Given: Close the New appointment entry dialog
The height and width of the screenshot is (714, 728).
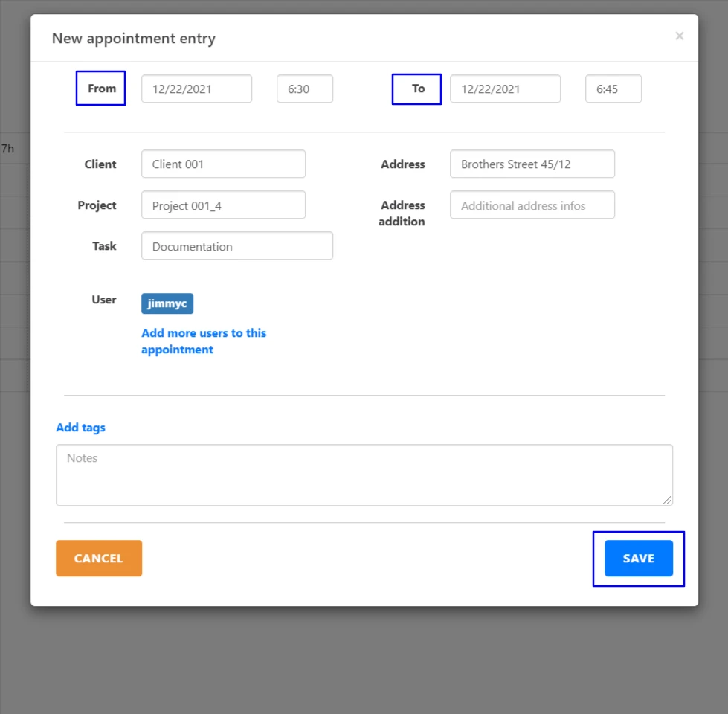Looking at the screenshot, I should 679,36.
